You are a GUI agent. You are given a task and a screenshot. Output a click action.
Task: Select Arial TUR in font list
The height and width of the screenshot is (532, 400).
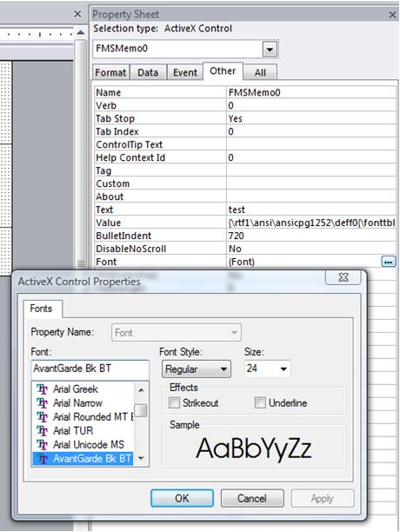(73, 430)
